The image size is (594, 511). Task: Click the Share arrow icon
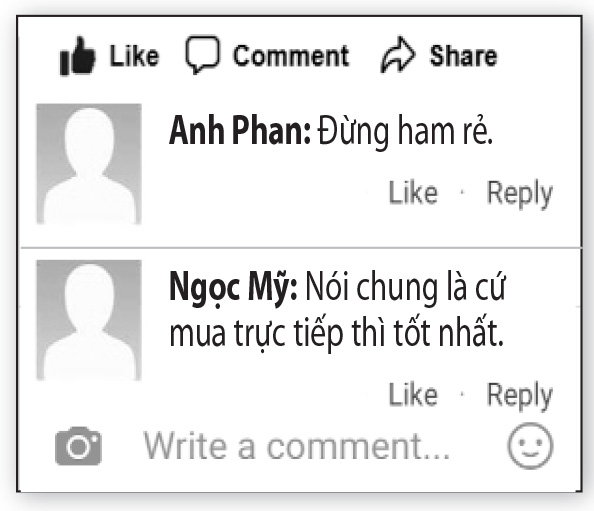click(x=398, y=55)
